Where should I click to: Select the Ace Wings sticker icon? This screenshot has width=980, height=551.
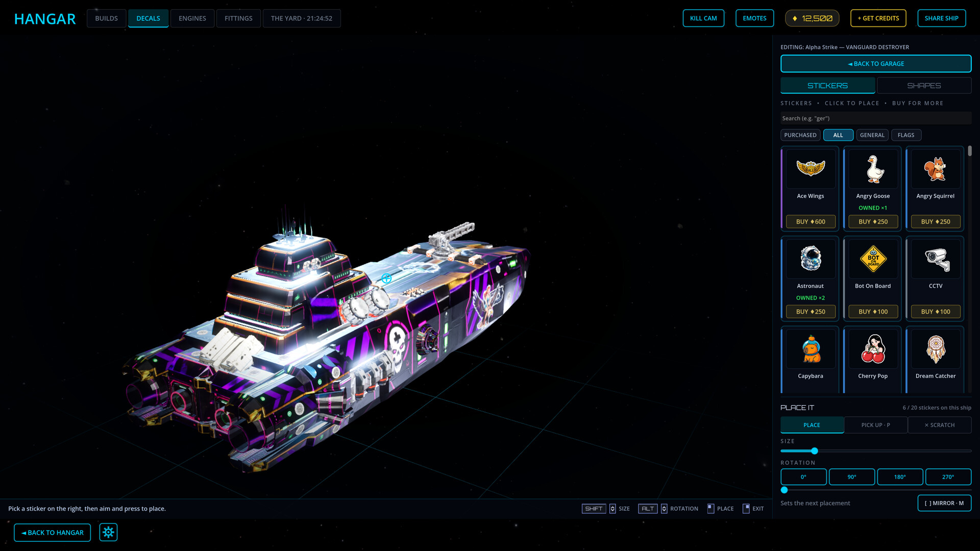coord(811,169)
